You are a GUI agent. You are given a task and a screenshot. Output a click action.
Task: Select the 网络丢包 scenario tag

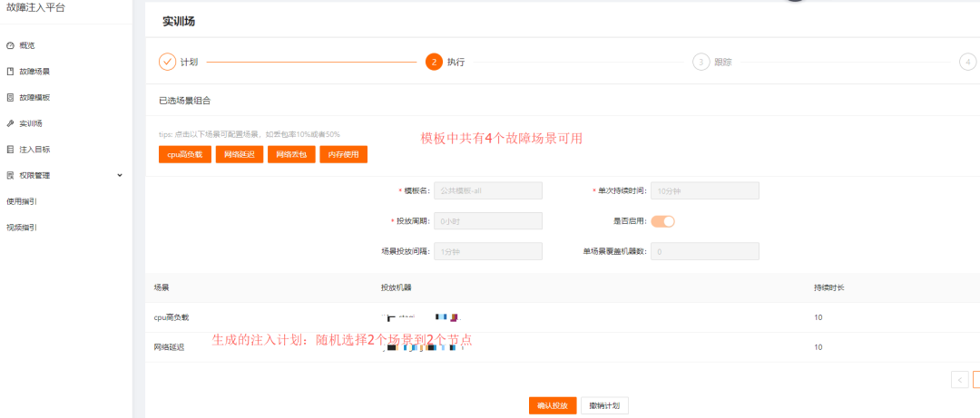pyautogui.click(x=291, y=154)
